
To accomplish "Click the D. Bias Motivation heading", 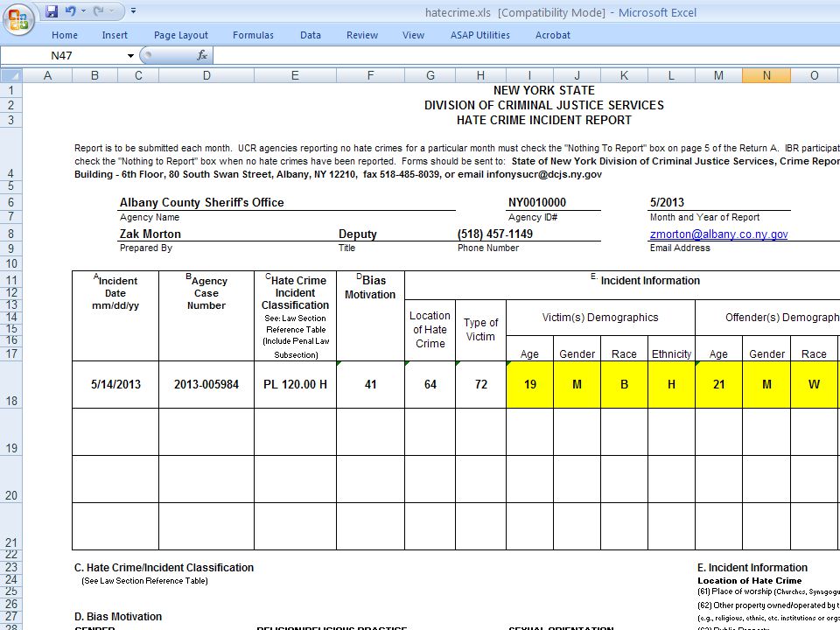I will pyautogui.click(x=118, y=617).
